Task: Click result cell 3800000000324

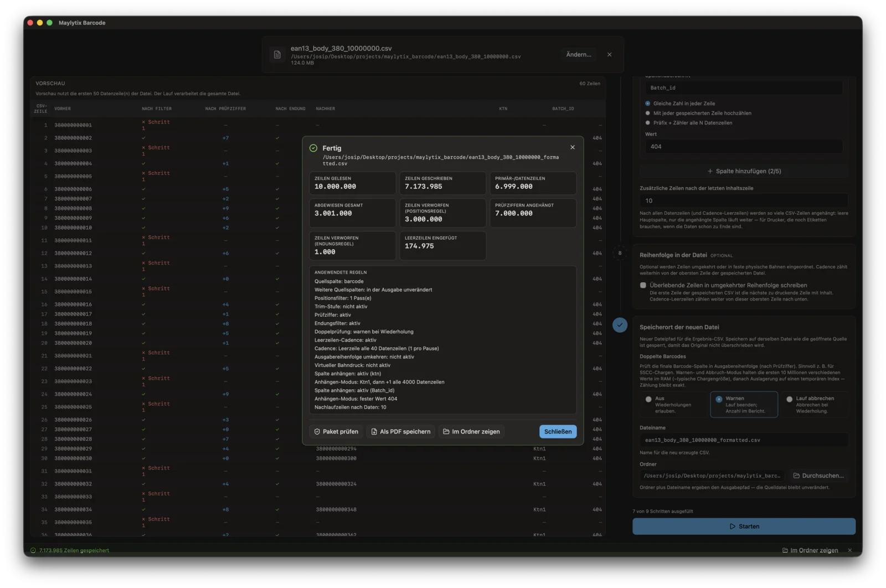Action: point(336,484)
